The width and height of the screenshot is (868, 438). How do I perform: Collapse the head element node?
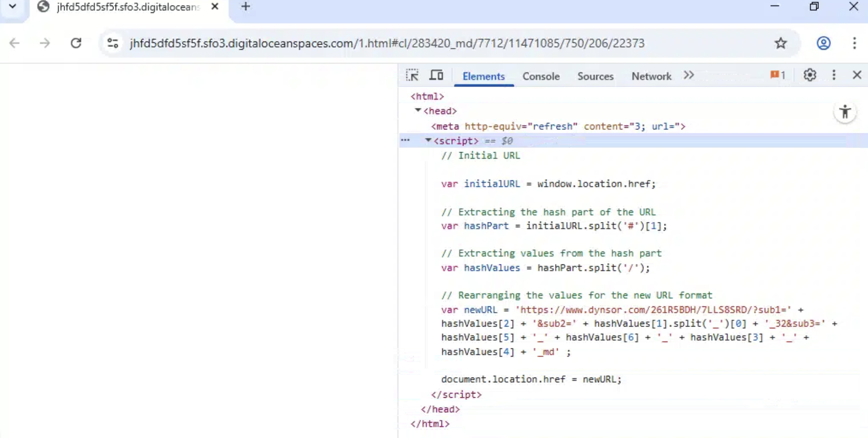418,111
